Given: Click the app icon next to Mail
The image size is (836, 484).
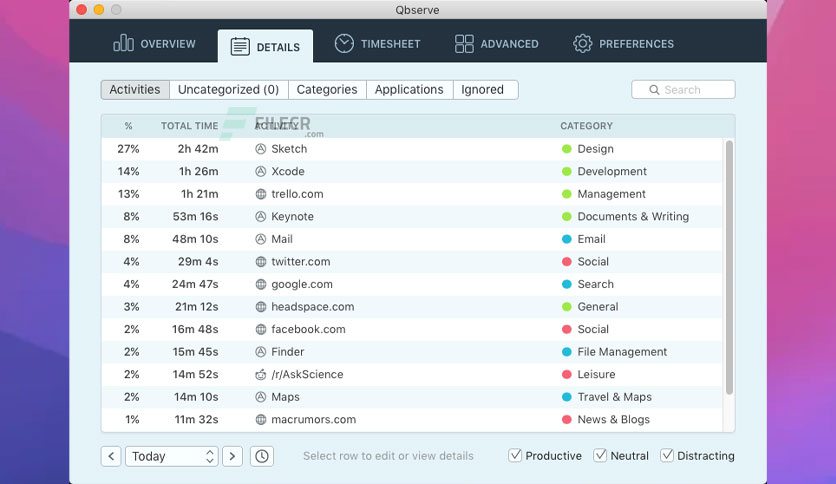Looking at the screenshot, I should 260,239.
